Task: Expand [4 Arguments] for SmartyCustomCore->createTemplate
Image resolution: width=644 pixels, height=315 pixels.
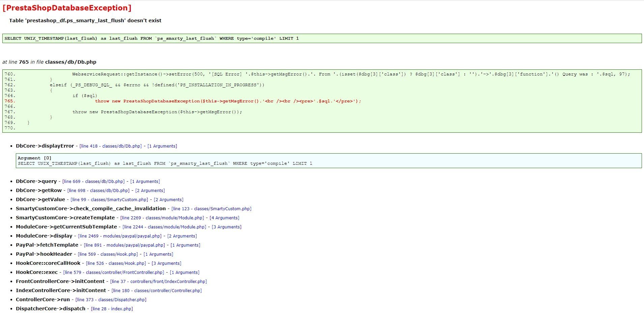Action: click(225, 218)
